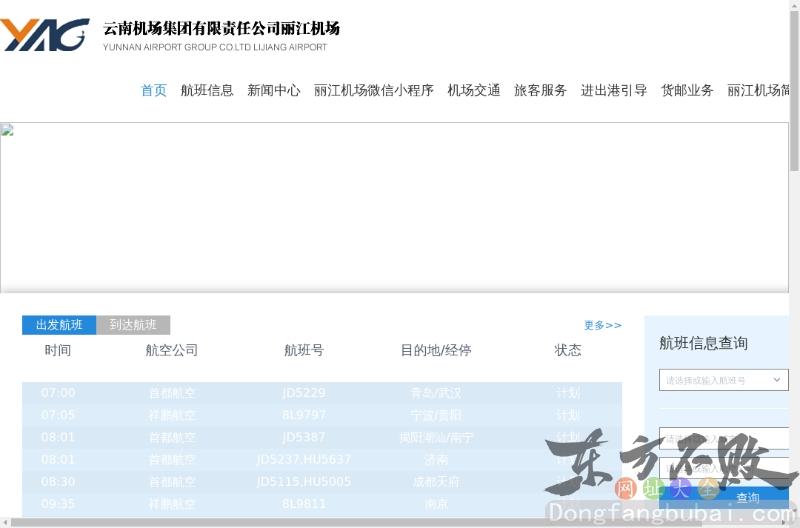
Task: Click the 航班信息查询 panel heading
Action: tap(703, 343)
